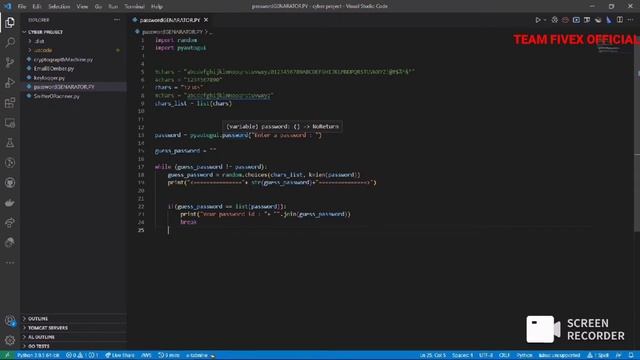Select Python language mode in status bar
Viewport: 640px width, 360px height.
click(524, 356)
